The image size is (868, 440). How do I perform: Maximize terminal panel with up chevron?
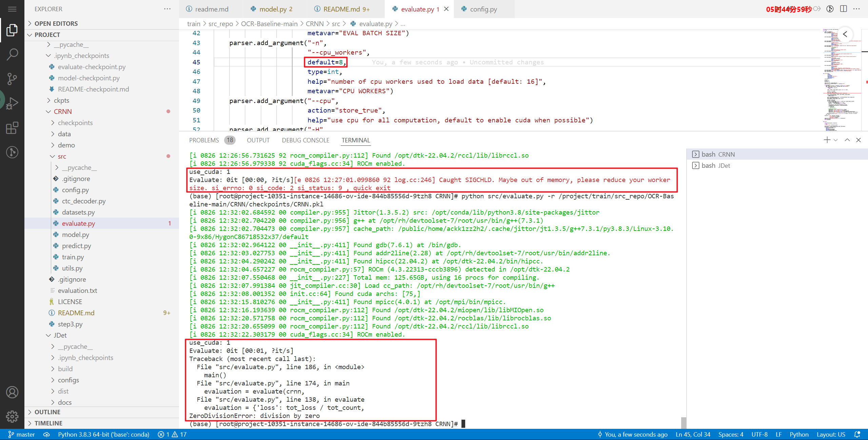(x=847, y=140)
